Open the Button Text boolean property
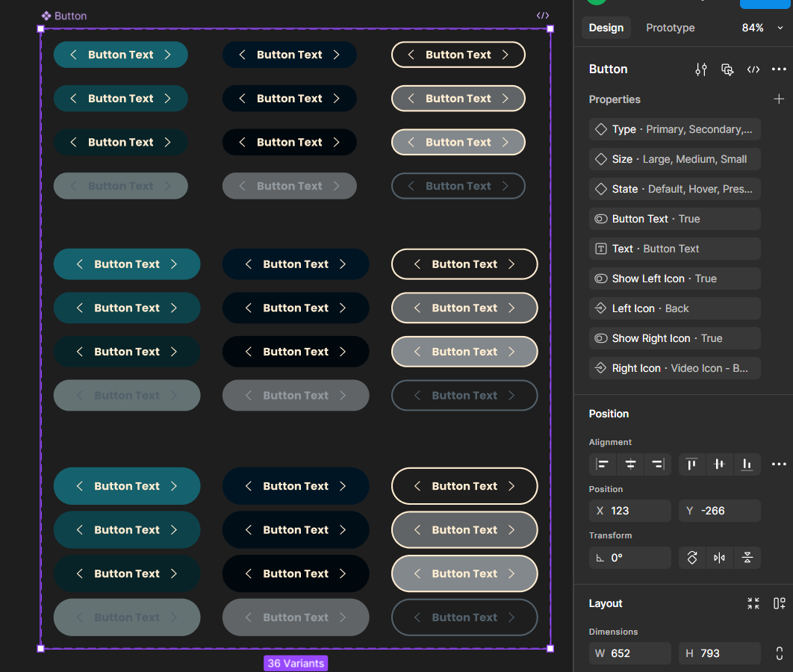This screenshot has height=672, width=793. 675,219
